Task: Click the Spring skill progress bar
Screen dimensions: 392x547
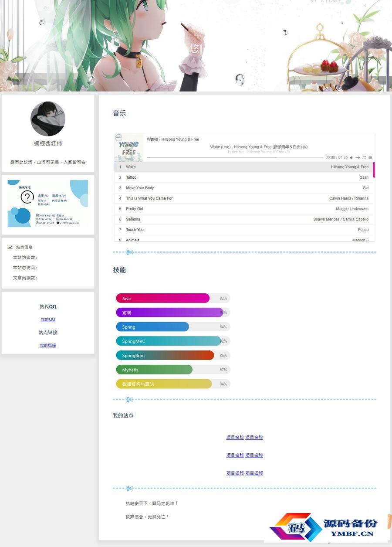Action: (x=173, y=327)
